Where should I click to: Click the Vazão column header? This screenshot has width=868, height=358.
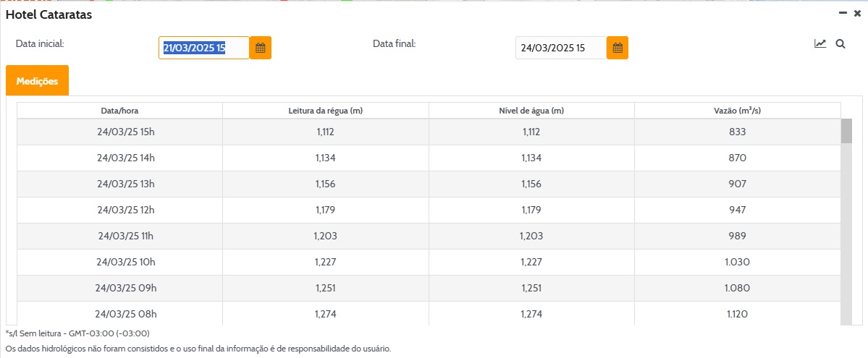[x=737, y=111]
